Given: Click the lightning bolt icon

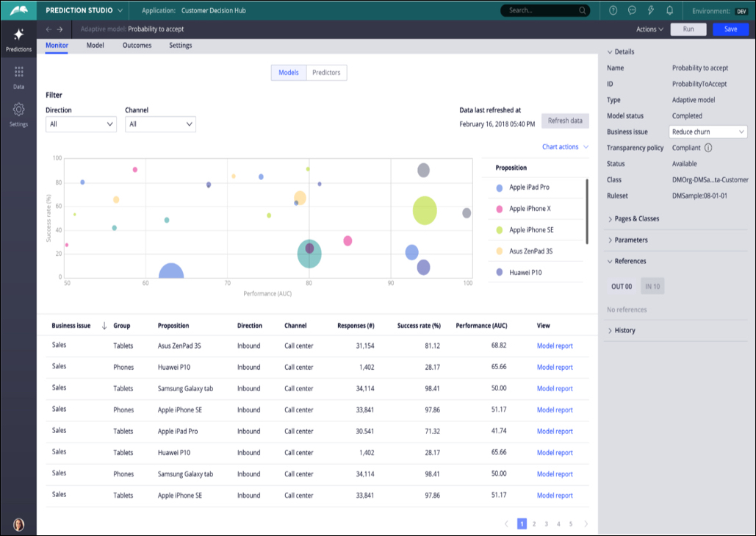Looking at the screenshot, I should 650,10.
